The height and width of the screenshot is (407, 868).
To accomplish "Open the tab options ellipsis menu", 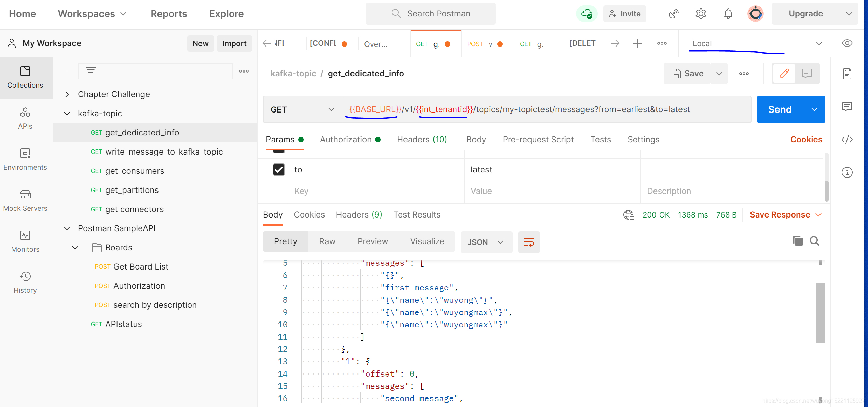I will 662,43.
